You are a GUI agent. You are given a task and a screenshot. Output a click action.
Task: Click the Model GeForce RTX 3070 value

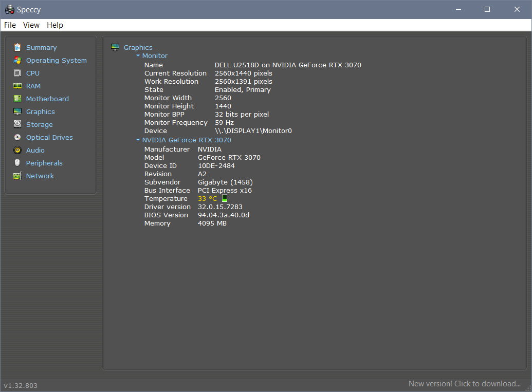(x=229, y=157)
